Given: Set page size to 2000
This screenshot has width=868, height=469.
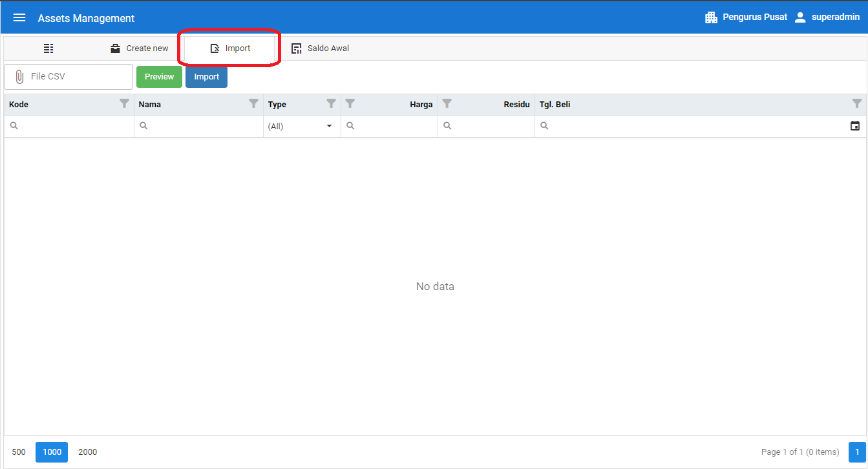Looking at the screenshot, I should pos(87,452).
